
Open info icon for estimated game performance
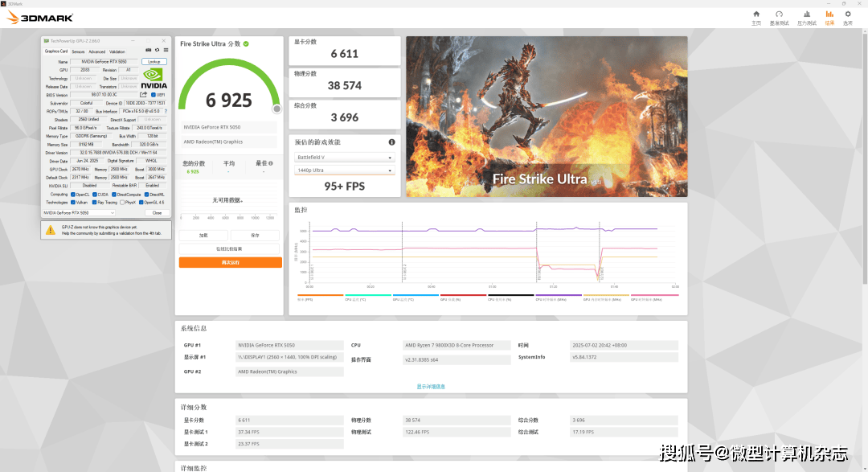[x=391, y=142]
